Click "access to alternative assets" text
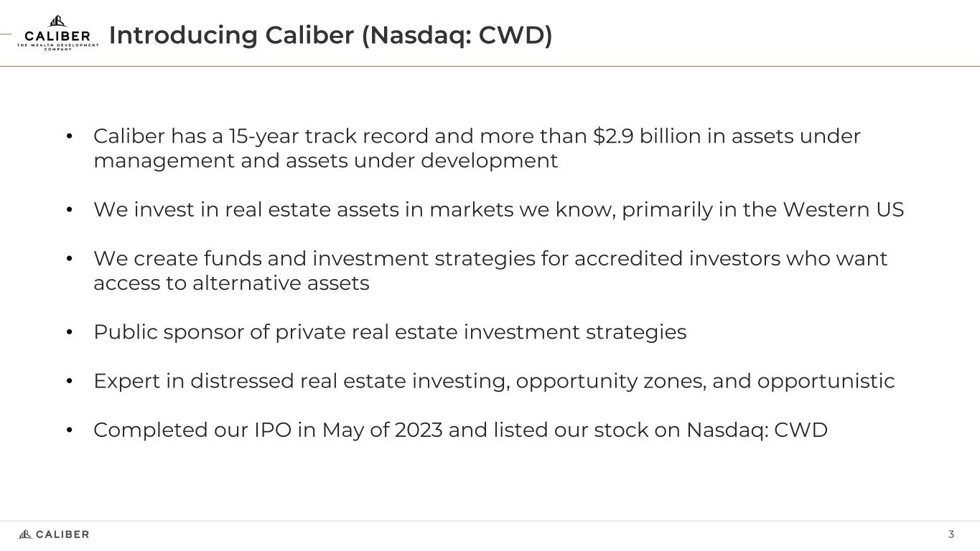The width and height of the screenshot is (980, 551). point(231,283)
